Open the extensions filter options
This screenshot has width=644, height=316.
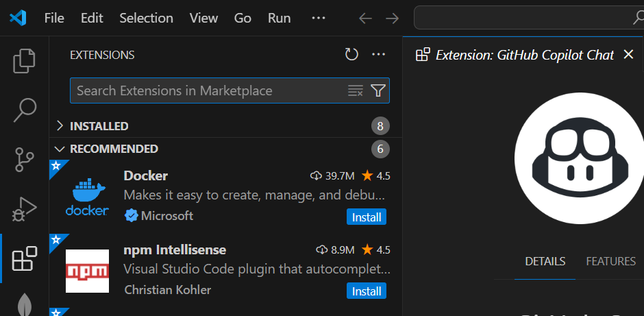pos(377,90)
